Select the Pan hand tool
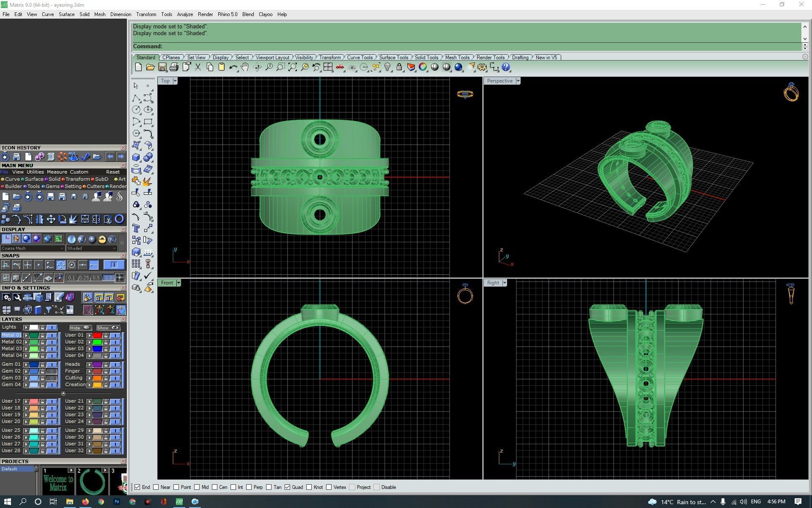812x508 pixels. 245,67
